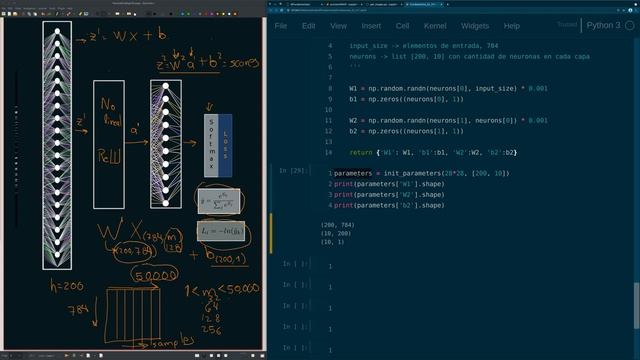Image resolution: width=640 pixels, height=360 pixels.
Task: Click the b1 = np.zeros code line
Action: coord(406,99)
